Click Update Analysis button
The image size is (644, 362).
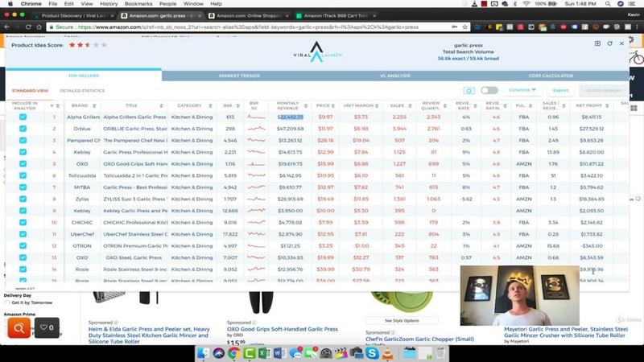click(x=603, y=90)
